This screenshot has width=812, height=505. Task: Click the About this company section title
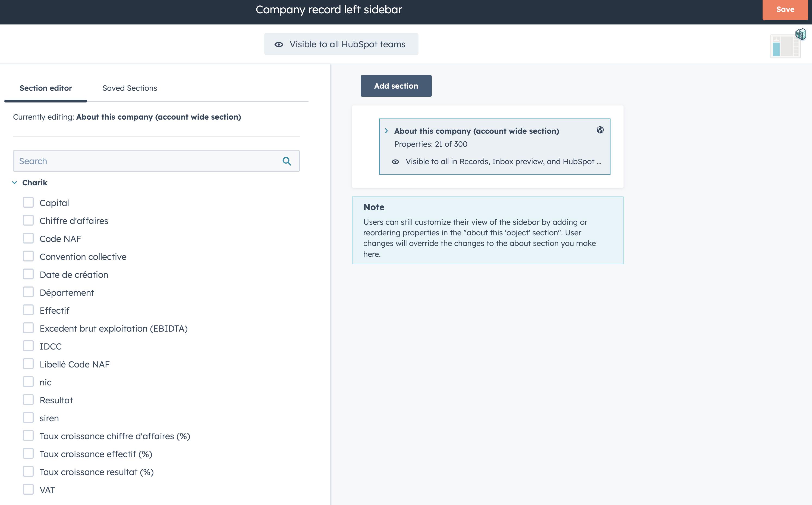[476, 131]
